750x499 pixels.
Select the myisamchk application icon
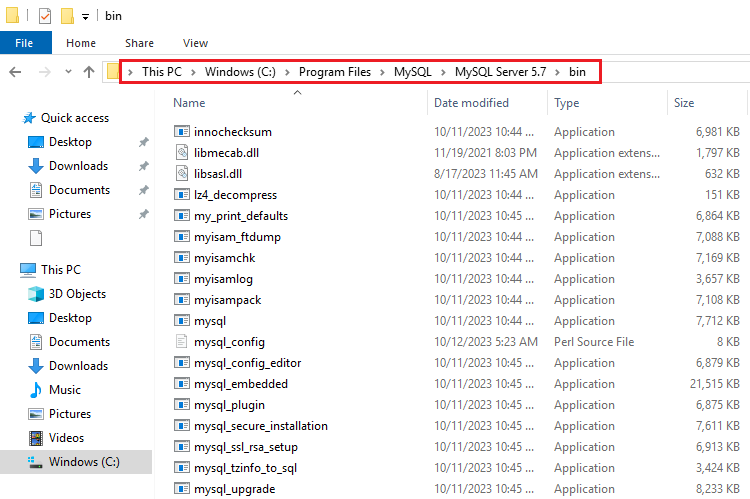point(182,258)
